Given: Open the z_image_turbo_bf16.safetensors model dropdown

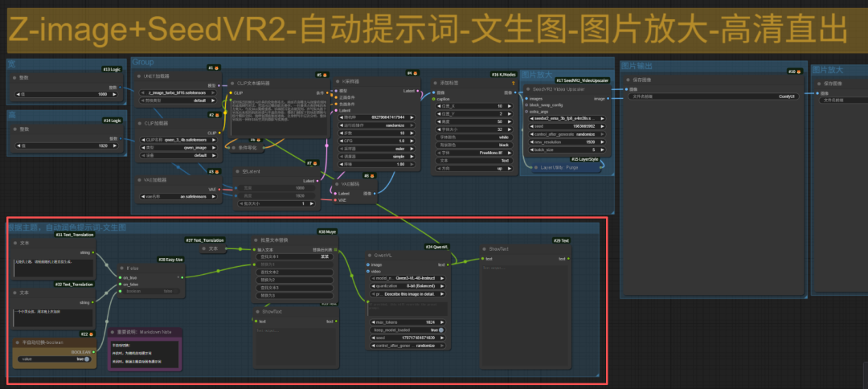Looking at the screenshot, I should coord(177,93).
